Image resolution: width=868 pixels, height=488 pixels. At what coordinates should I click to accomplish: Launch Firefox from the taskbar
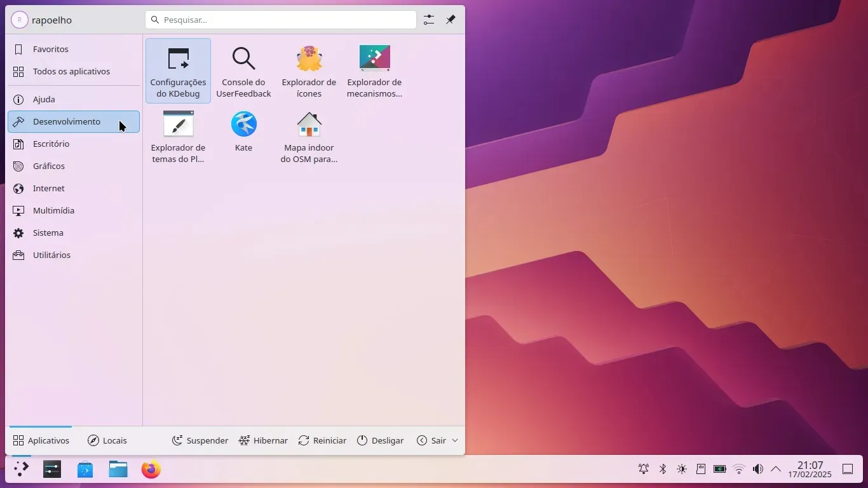click(151, 470)
